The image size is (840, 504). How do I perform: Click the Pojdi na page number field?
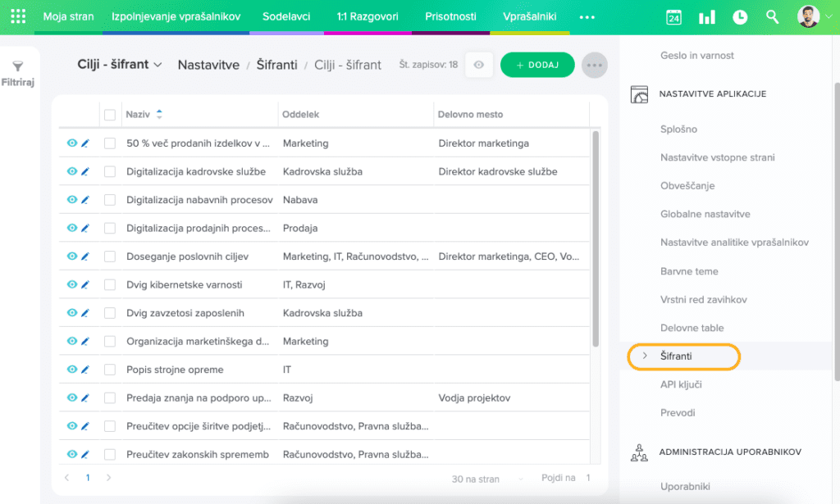tap(588, 478)
